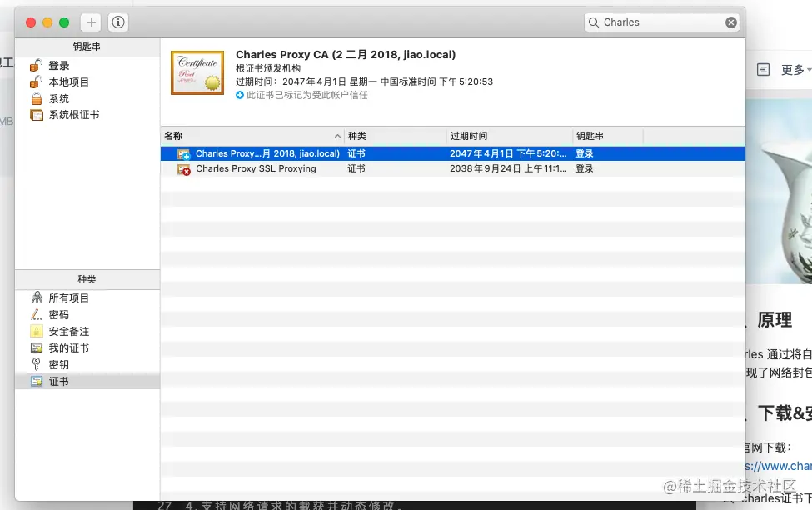This screenshot has width=812, height=510.
Task: Click the 原理 heading in the background article
Action: tap(775, 320)
